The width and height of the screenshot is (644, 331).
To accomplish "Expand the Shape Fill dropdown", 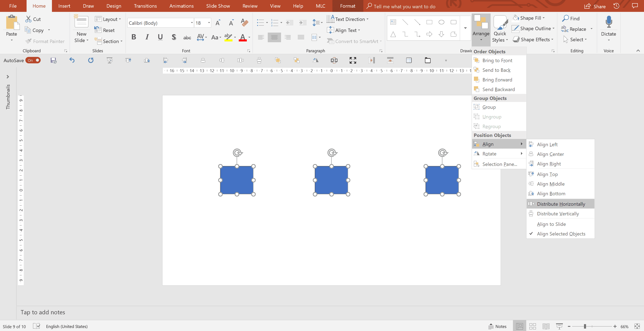I will [x=544, y=18].
